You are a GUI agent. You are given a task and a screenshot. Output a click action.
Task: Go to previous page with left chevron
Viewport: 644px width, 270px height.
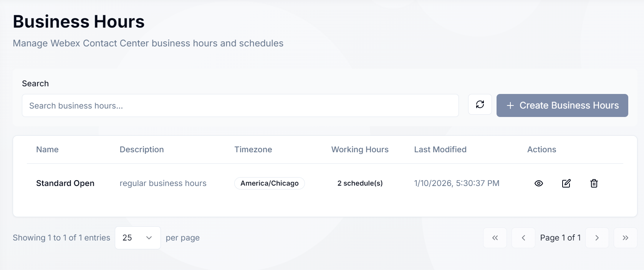523,238
